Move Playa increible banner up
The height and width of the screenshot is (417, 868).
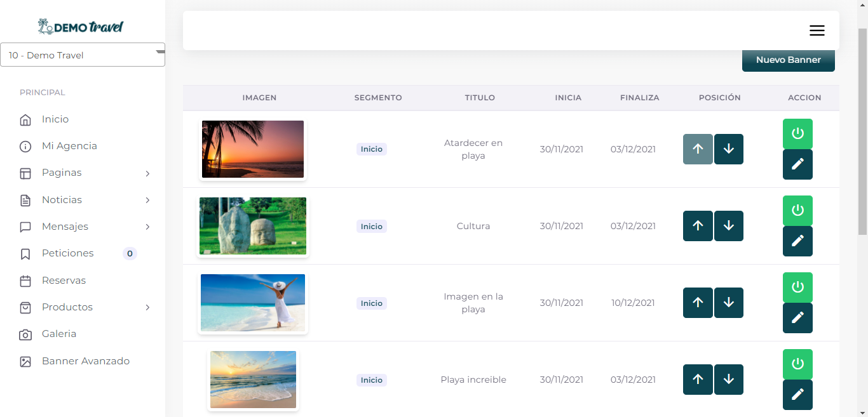[698, 380]
